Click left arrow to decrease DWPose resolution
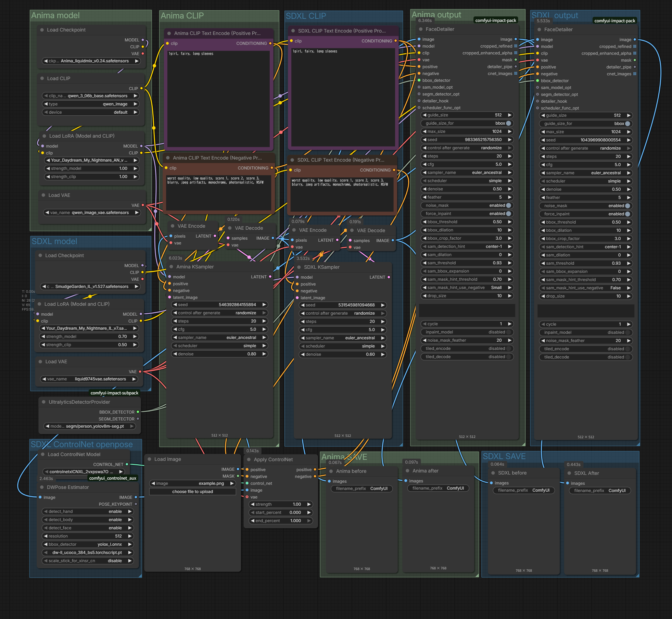Screen dimensions: 672x619 (x=46, y=536)
